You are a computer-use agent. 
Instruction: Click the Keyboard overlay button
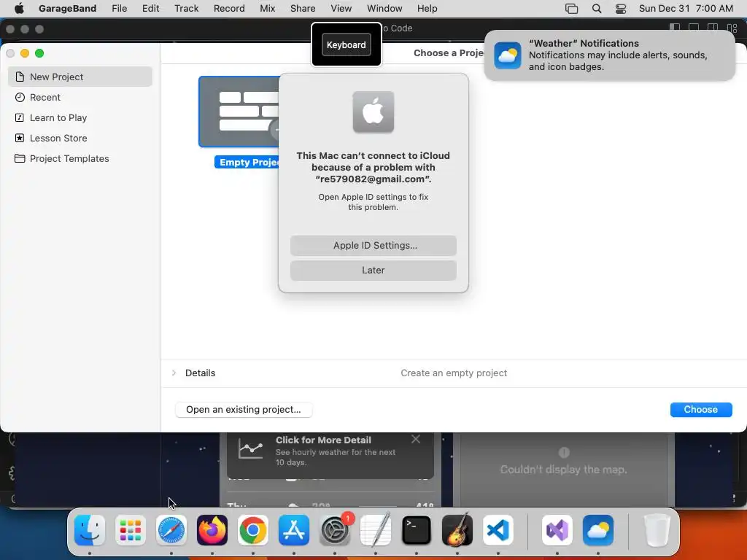(347, 44)
